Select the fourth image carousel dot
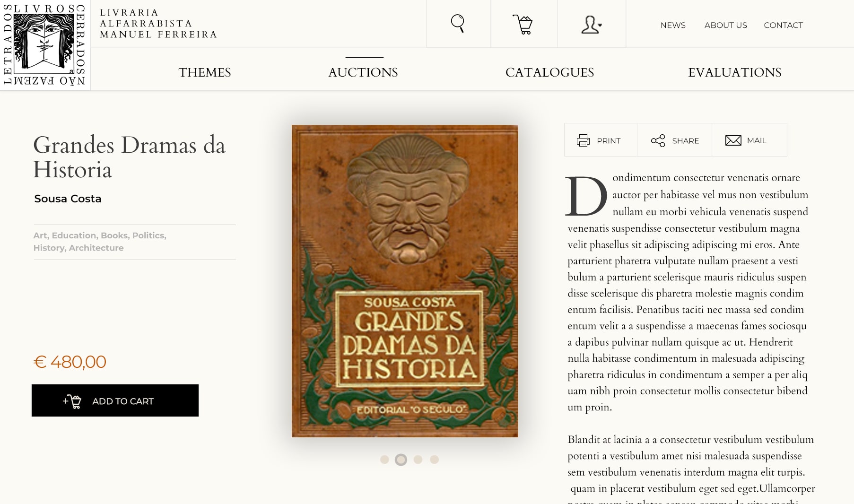The height and width of the screenshot is (504, 854). point(435,460)
